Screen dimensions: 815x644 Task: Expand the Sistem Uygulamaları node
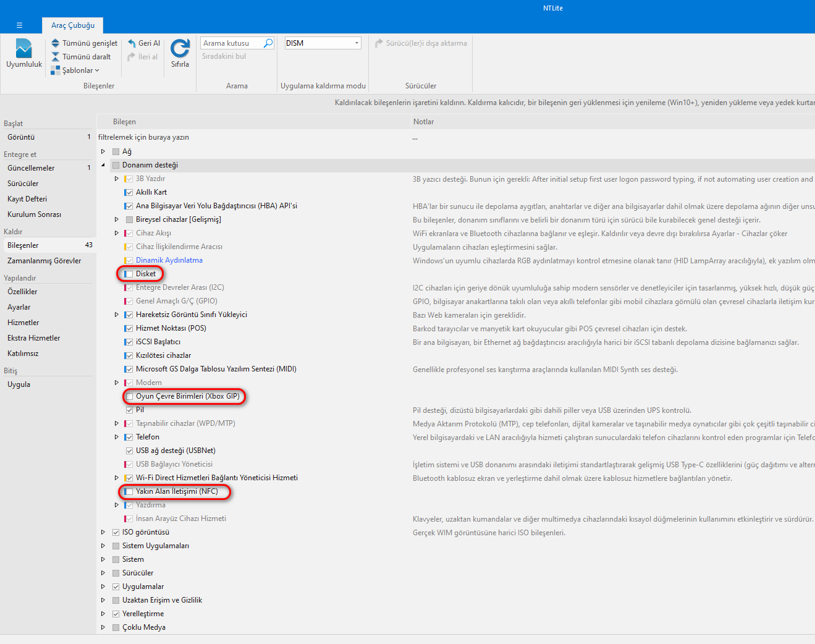click(103, 546)
